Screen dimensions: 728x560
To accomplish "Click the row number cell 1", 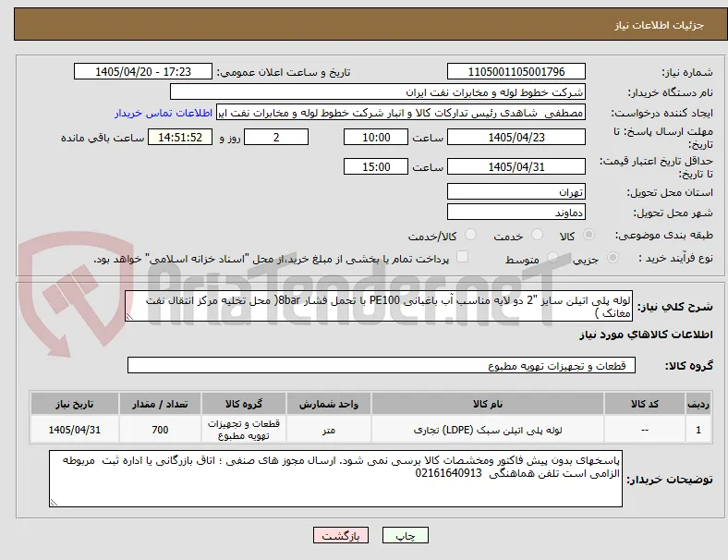I will 698,430.
